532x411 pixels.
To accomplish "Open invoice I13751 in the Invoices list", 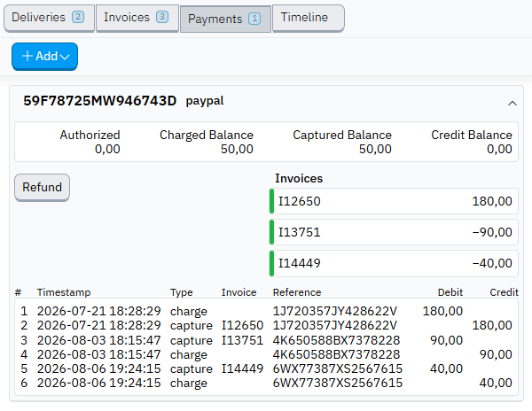I will (x=394, y=232).
